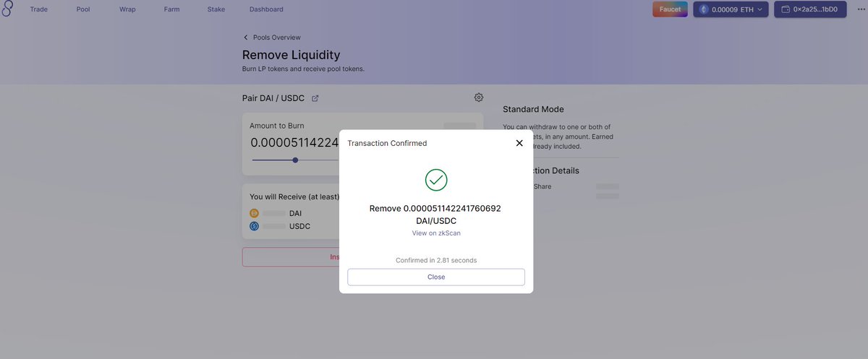Click the Amount to Burn value field
Screen dimensions: 868x359
click(x=294, y=143)
